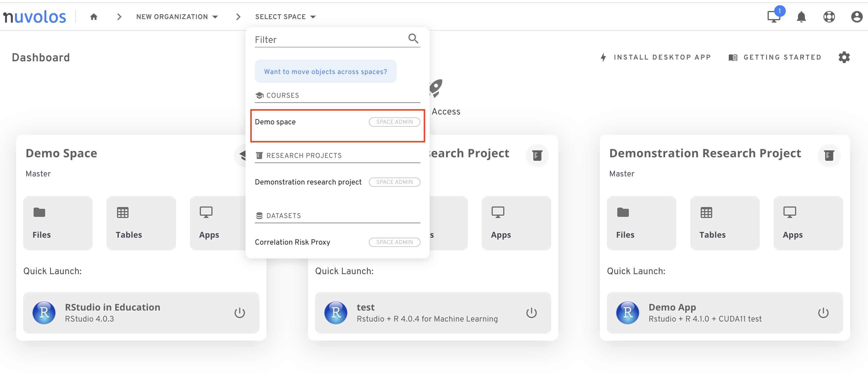Open notifications bell icon
The image size is (868, 373).
point(801,17)
